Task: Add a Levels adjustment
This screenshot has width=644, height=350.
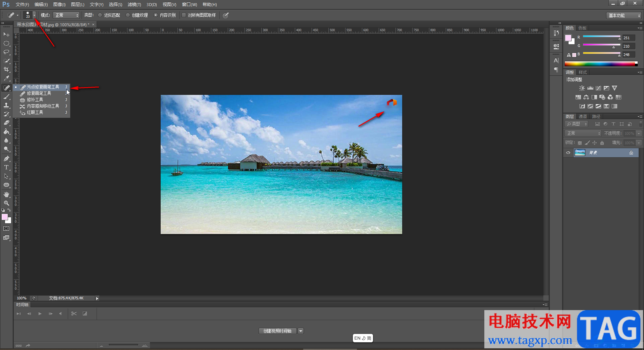Action: tap(590, 88)
